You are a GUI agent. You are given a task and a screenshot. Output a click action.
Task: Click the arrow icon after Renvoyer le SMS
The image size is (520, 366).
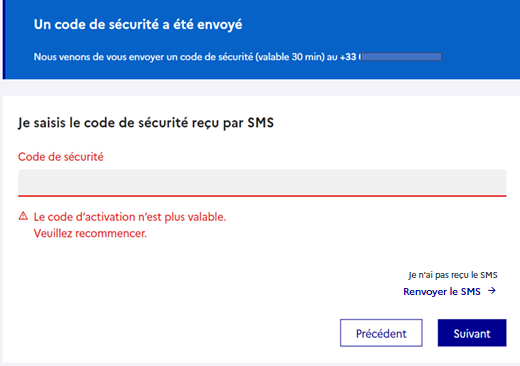pyautogui.click(x=492, y=291)
